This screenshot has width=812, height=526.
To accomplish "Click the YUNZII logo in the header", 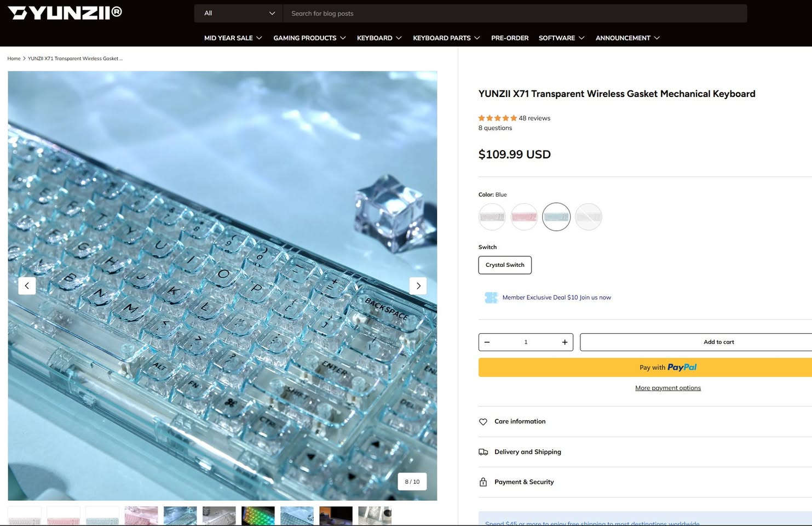I will 65,13.
